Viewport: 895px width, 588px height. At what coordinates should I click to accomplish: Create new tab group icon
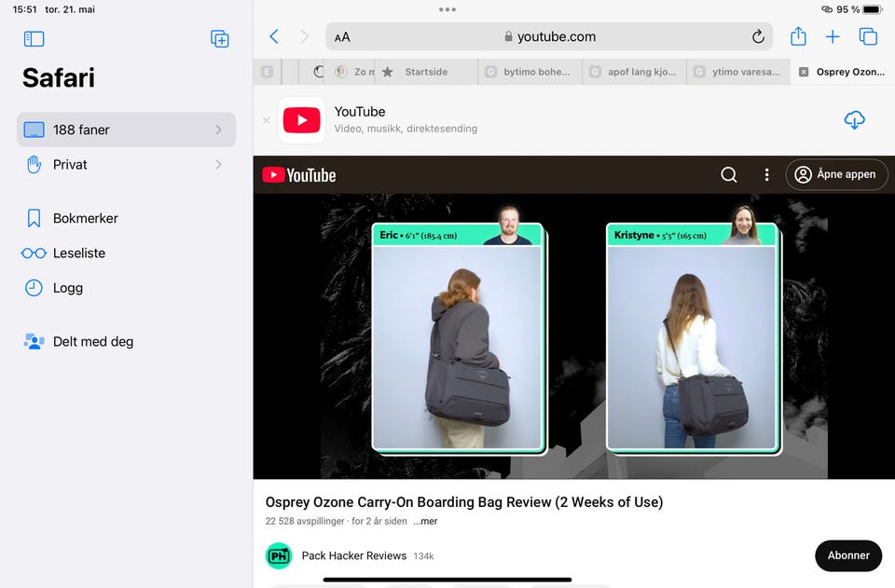[220, 39]
